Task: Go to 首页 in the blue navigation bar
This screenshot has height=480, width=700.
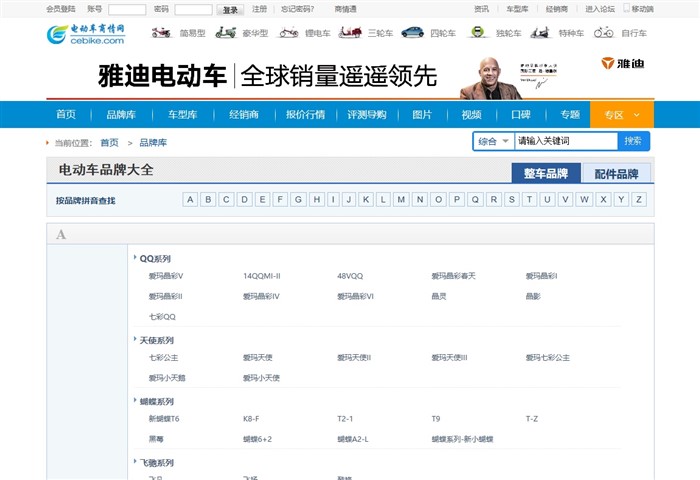Action: click(x=66, y=115)
